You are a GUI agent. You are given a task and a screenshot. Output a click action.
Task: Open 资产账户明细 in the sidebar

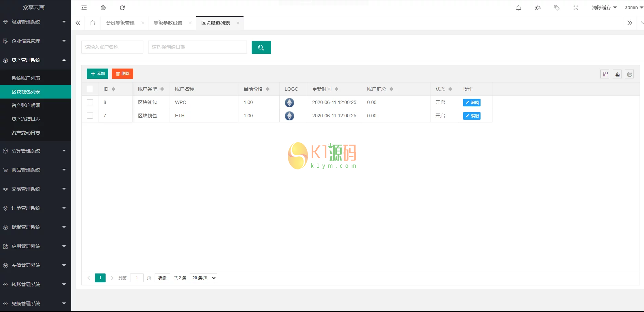(26, 105)
